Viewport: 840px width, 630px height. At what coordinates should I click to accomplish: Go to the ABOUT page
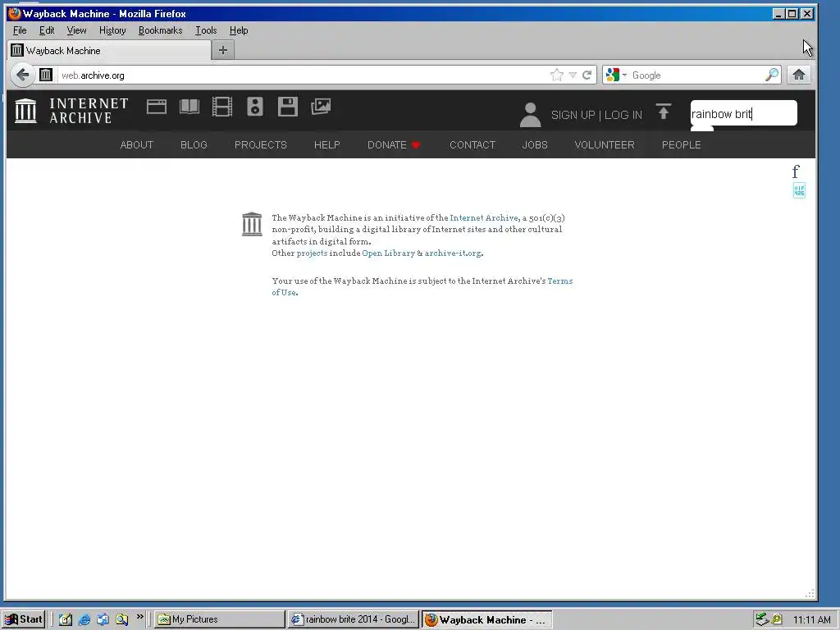137,144
